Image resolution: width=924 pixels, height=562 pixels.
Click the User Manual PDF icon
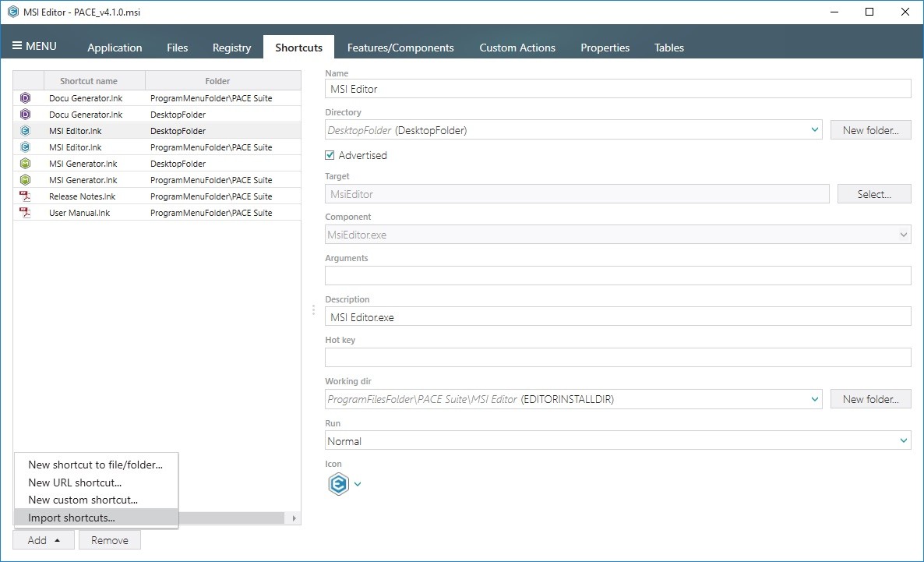(26, 213)
